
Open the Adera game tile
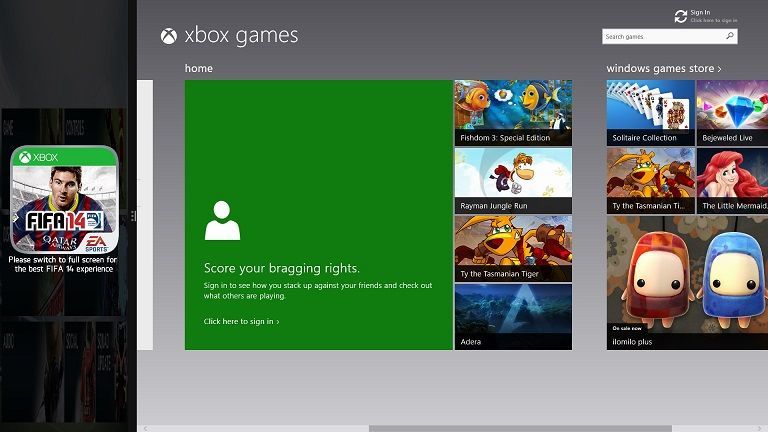click(513, 317)
